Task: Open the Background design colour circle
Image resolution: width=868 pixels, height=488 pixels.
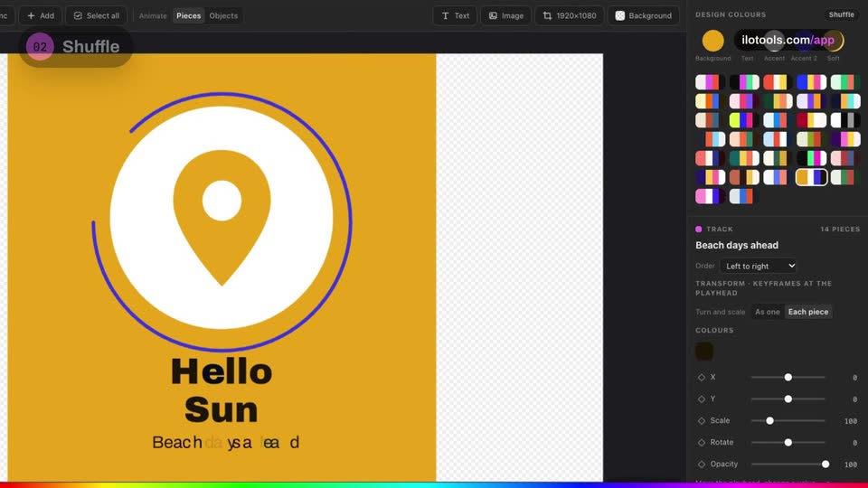Action: point(712,41)
